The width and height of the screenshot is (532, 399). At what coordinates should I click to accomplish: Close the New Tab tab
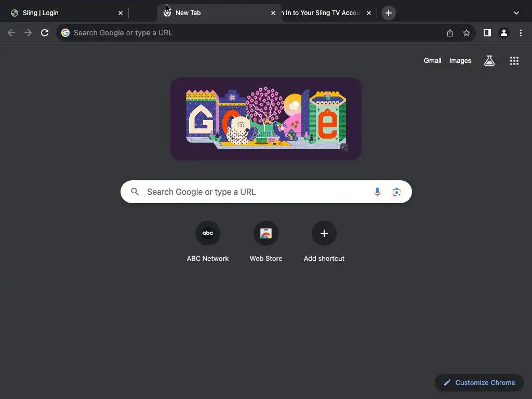(x=273, y=13)
